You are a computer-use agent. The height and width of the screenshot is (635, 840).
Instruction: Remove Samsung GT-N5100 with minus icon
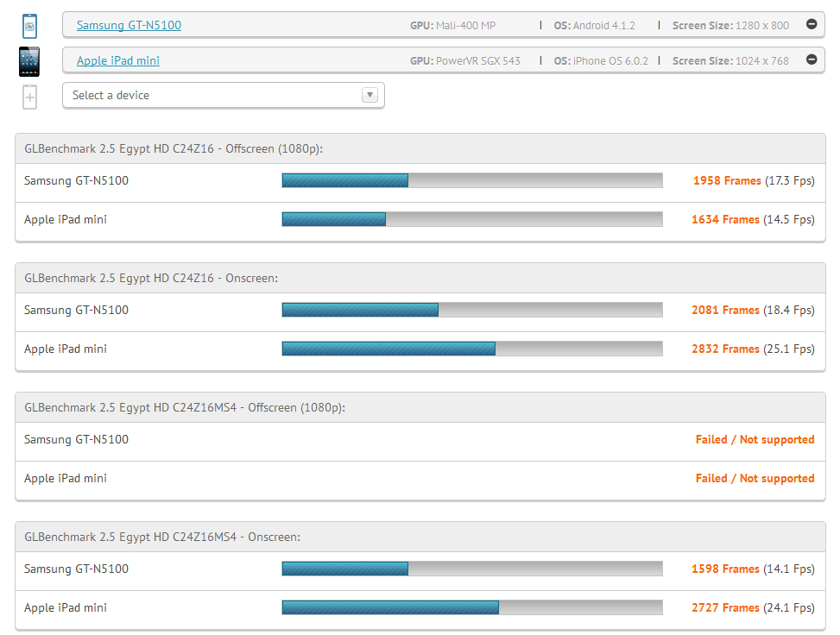point(812,25)
